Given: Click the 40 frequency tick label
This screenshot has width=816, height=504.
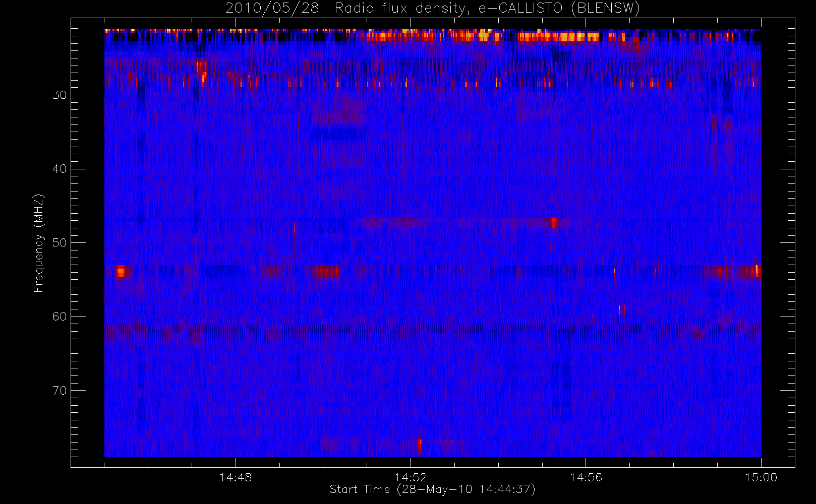Looking at the screenshot, I should click(60, 169).
